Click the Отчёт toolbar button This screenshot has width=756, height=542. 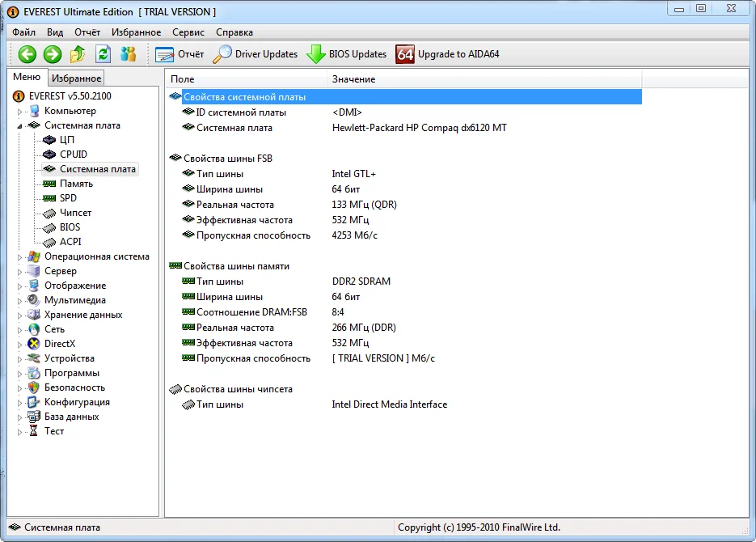coord(179,54)
